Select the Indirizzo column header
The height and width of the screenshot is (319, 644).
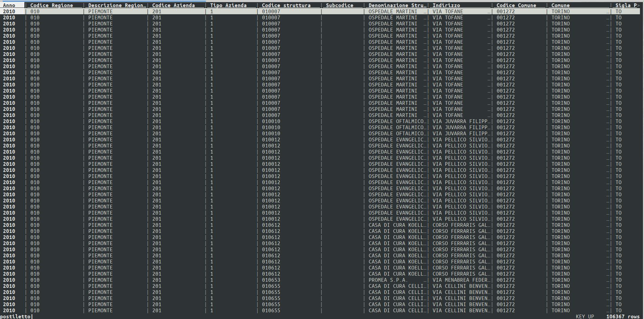pos(446,5)
